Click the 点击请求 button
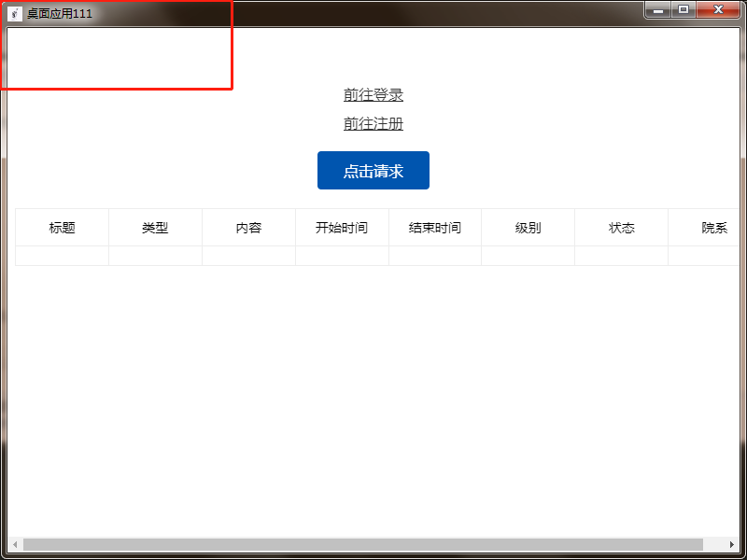The image size is (747, 560). pyautogui.click(x=373, y=171)
